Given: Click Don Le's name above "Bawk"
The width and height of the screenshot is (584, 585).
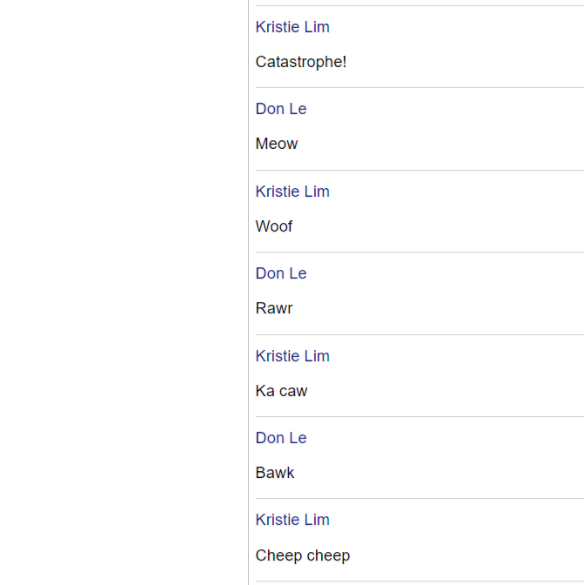Looking at the screenshot, I should pyautogui.click(x=281, y=438).
